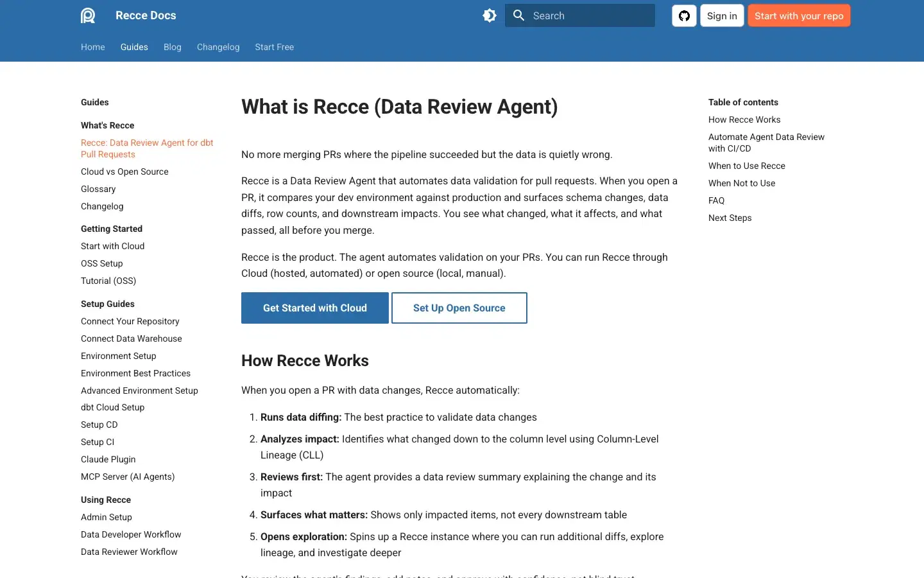Click the 'How Recce Works' page heading
924x578 pixels.
pyautogui.click(x=305, y=361)
